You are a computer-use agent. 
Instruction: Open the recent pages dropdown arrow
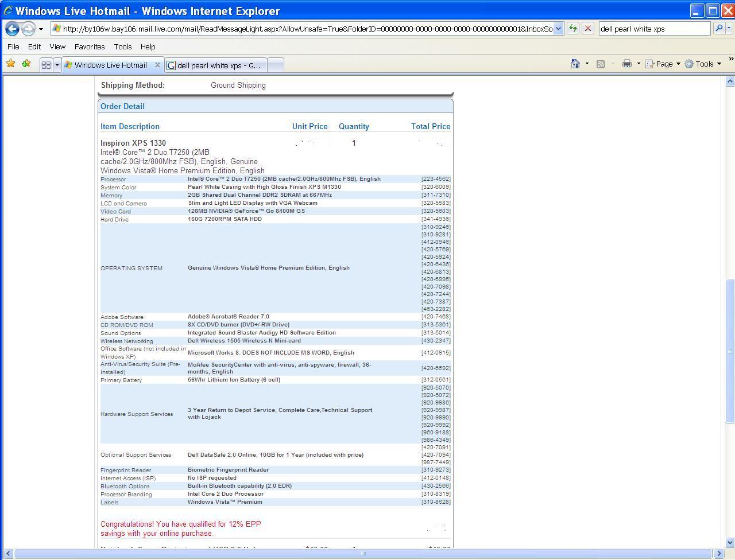41,29
